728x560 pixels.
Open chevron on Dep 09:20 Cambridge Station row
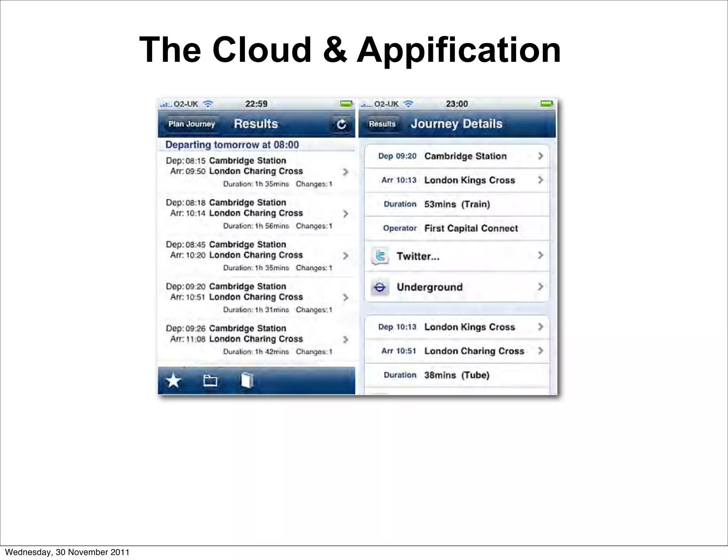click(541, 156)
